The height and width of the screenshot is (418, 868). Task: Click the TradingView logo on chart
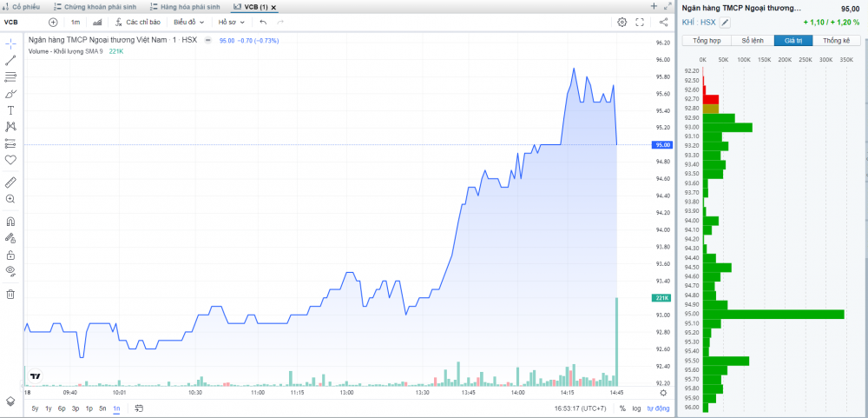[36, 376]
